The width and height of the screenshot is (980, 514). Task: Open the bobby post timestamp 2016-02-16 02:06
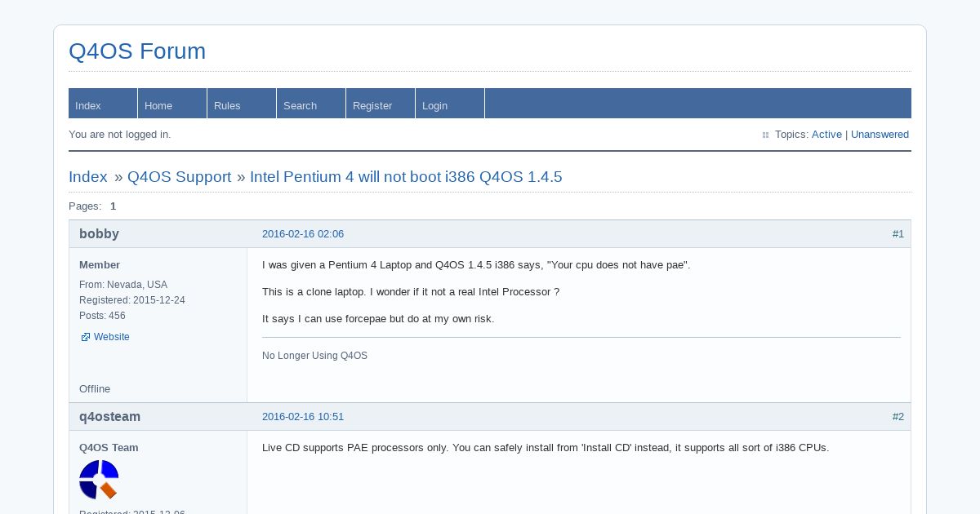pyautogui.click(x=303, y=234)
